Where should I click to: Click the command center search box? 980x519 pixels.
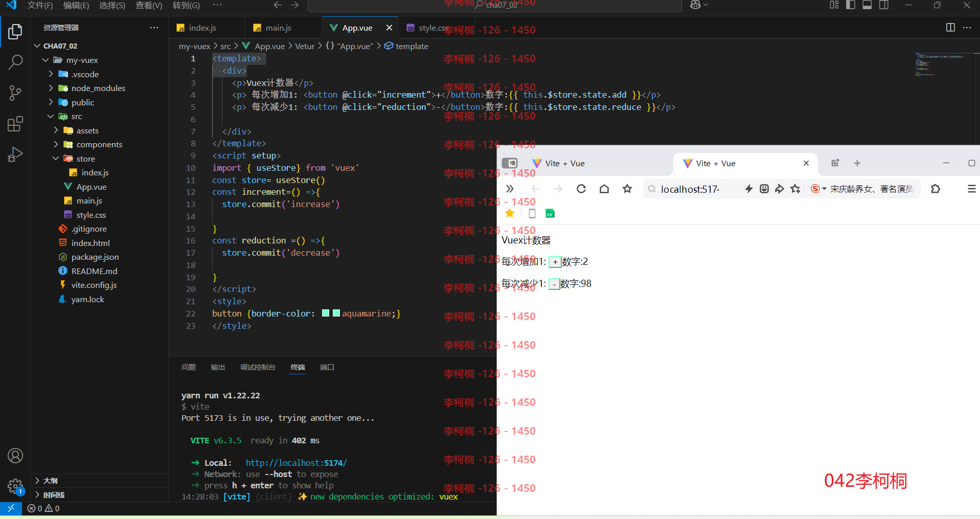495,5
